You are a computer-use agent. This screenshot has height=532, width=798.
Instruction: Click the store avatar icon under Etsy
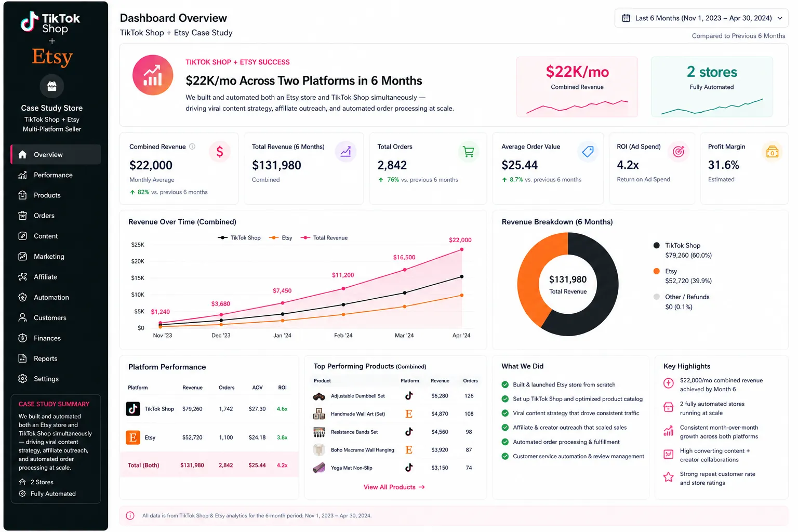click(52, 86)
